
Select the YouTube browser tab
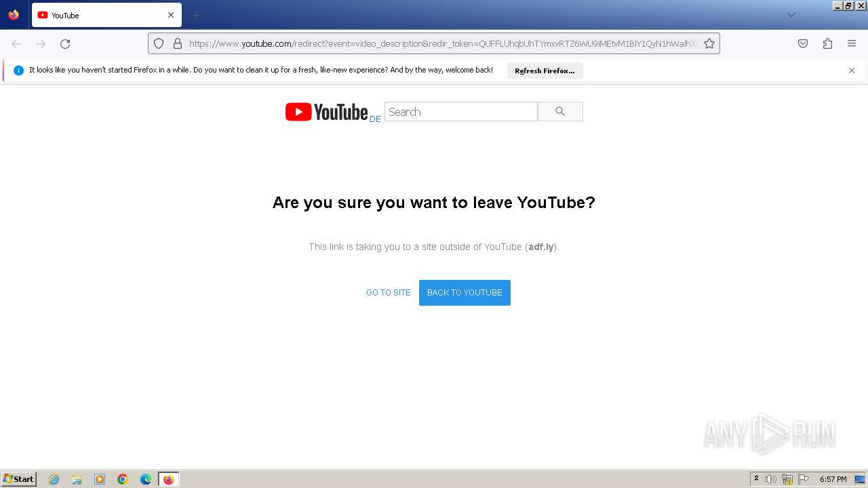click(x=106, y=15)
